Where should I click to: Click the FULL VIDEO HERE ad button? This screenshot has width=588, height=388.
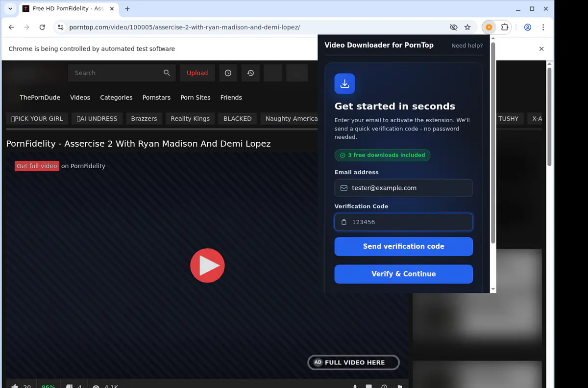pyautogui.click(x=353, y=362)
